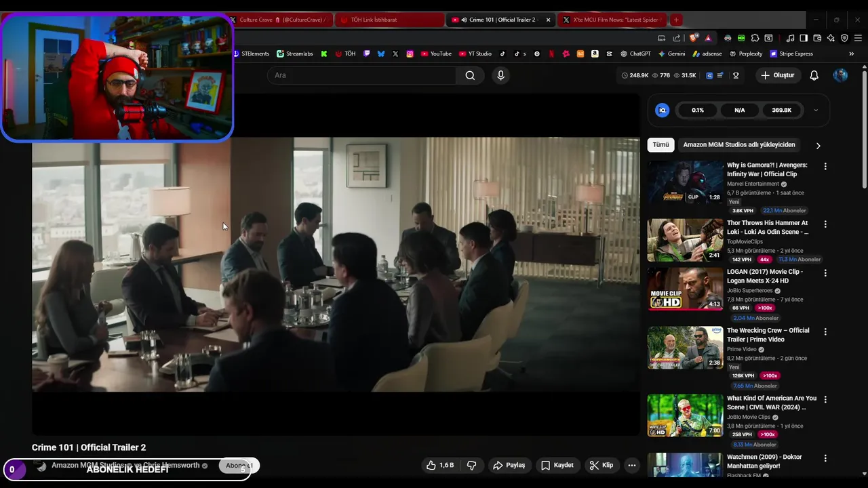
Task: Toggle the browser sidebar panel icon
Action: pyautogui.click(x=804, y=38)
